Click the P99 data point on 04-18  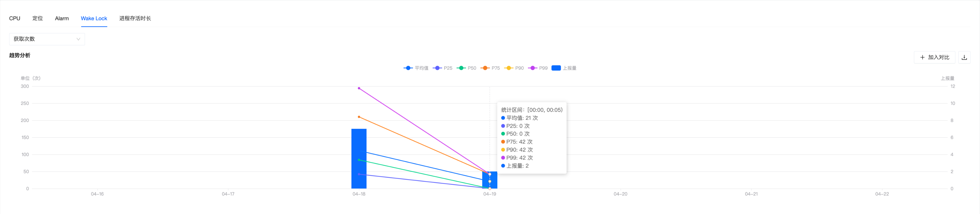click(359, 88)
